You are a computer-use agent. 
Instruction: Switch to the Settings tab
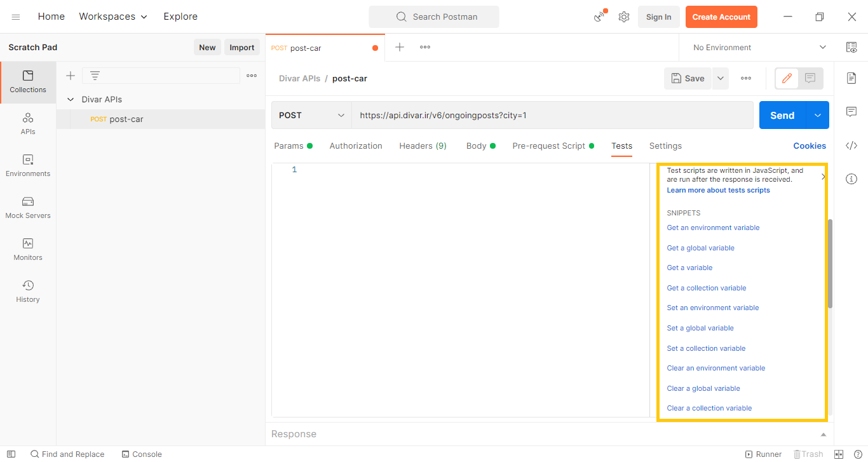point(665,146)
